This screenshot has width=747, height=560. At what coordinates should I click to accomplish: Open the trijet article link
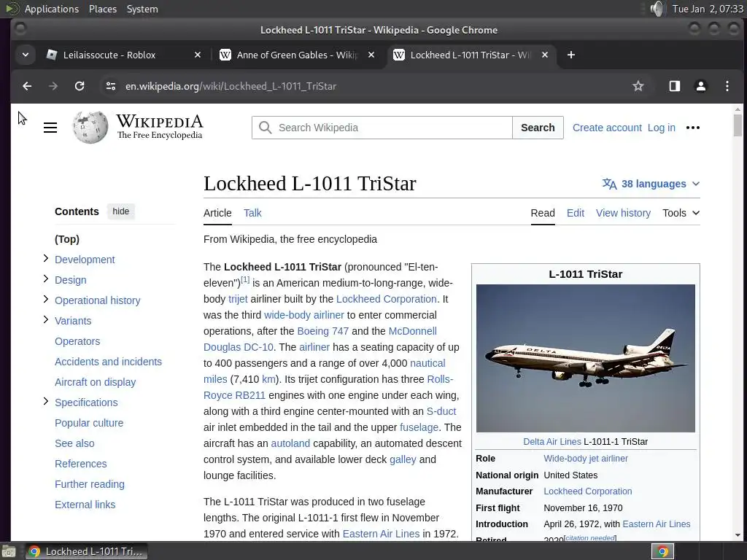coord(238,299)
